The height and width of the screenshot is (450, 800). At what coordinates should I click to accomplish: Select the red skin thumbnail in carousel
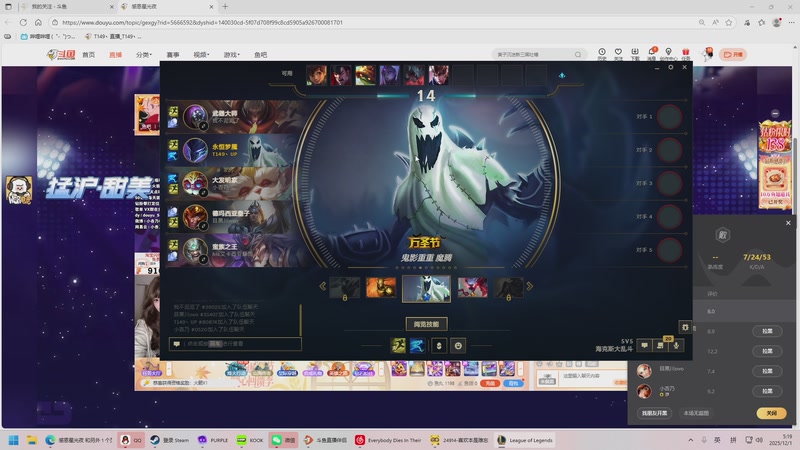(x=472, y=288)
